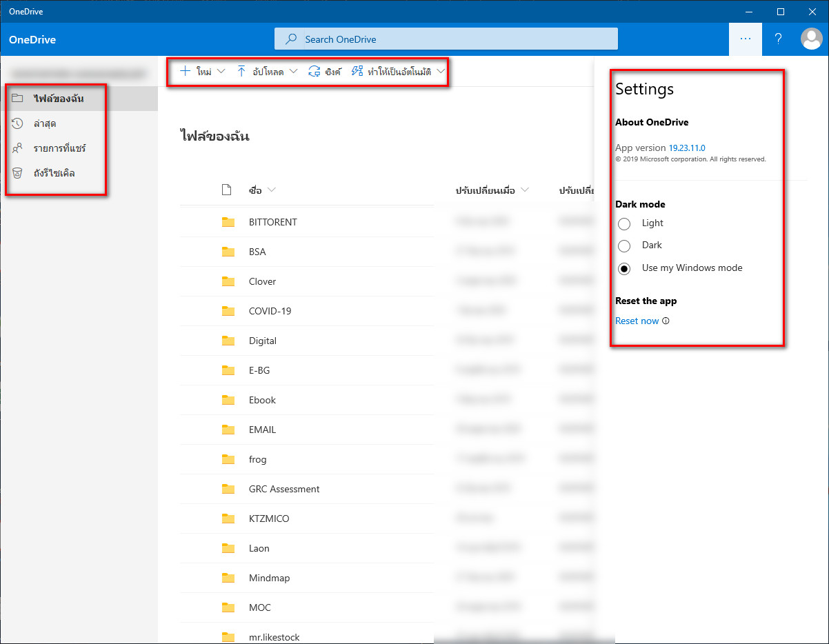The width and height of the screenshot is (829, 644).
Task: Click the Laon folder icon
Action: click(x=228, y=548)
